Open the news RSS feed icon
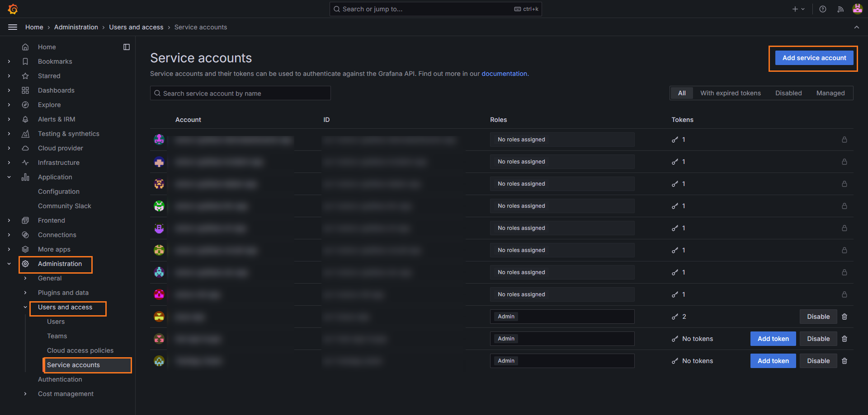The image size is (868, 415). tap(840, 9)
